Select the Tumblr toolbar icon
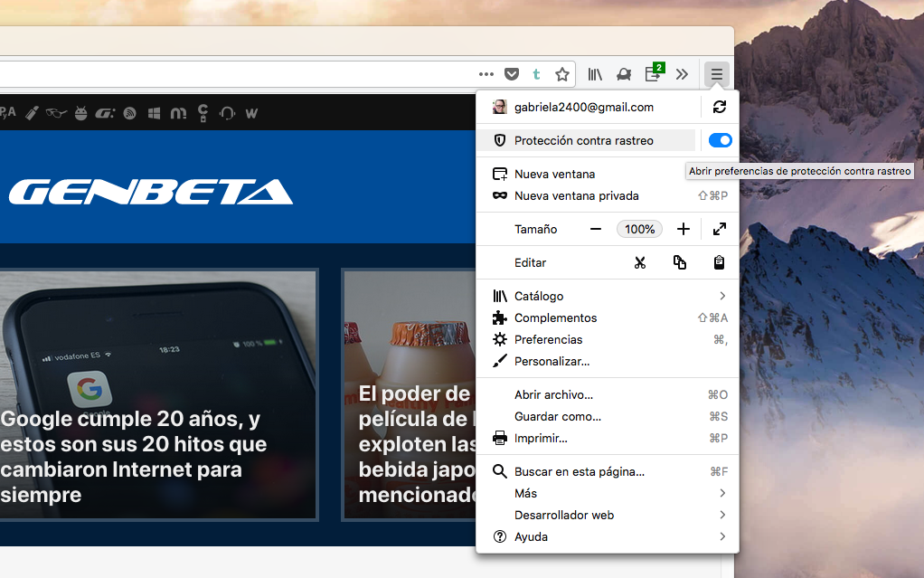The image size is (924, 578). click(535, 74)
